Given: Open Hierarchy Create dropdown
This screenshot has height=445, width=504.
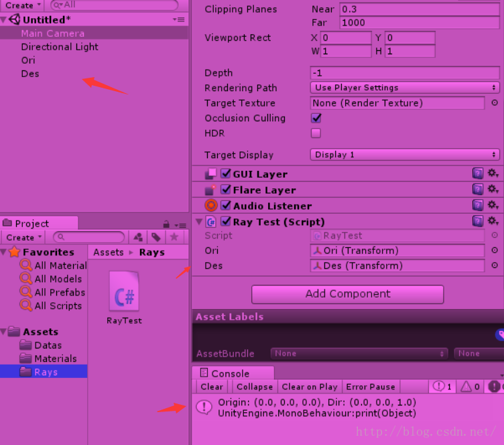Looking at the screenshot, I should (x=23, y=5).
